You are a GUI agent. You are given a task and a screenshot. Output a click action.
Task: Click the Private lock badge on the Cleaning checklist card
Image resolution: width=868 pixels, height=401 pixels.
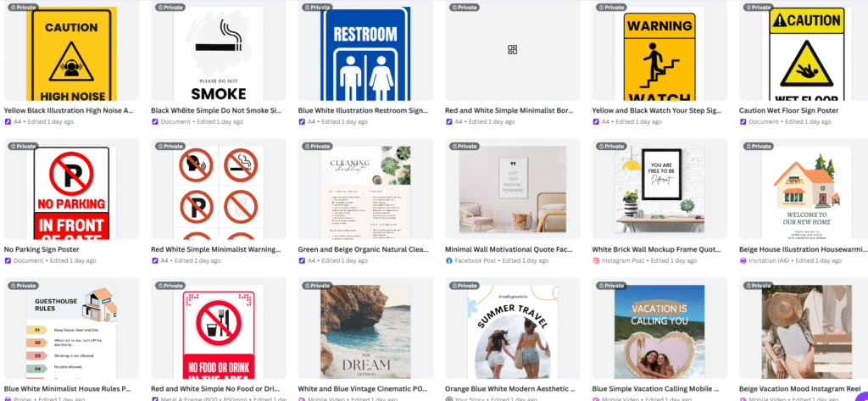coord(317,146)
